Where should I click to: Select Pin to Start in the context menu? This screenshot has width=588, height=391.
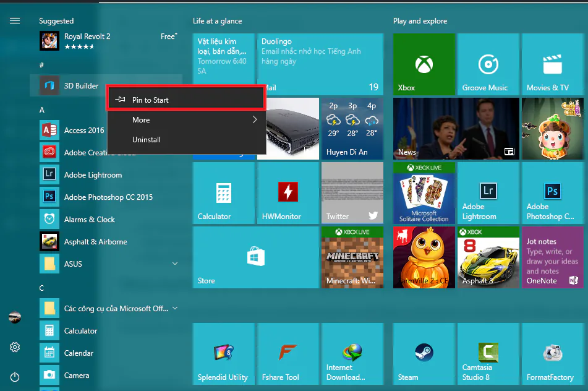pyautogui.click(x=186, y=100)
